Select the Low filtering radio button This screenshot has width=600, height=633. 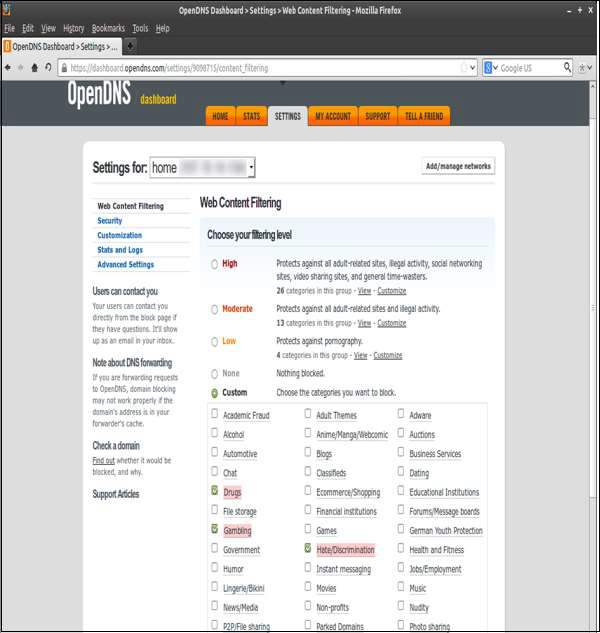click(x=214, y=342)
